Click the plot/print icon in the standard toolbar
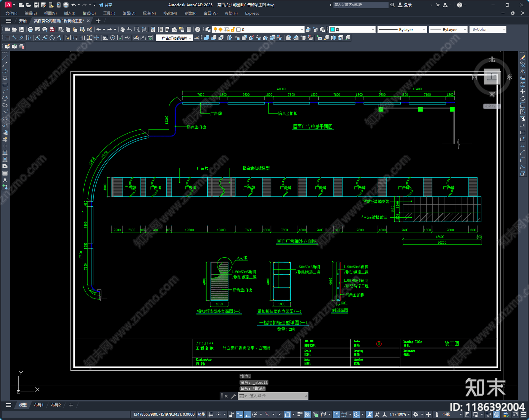 click(x=30, y=29)
